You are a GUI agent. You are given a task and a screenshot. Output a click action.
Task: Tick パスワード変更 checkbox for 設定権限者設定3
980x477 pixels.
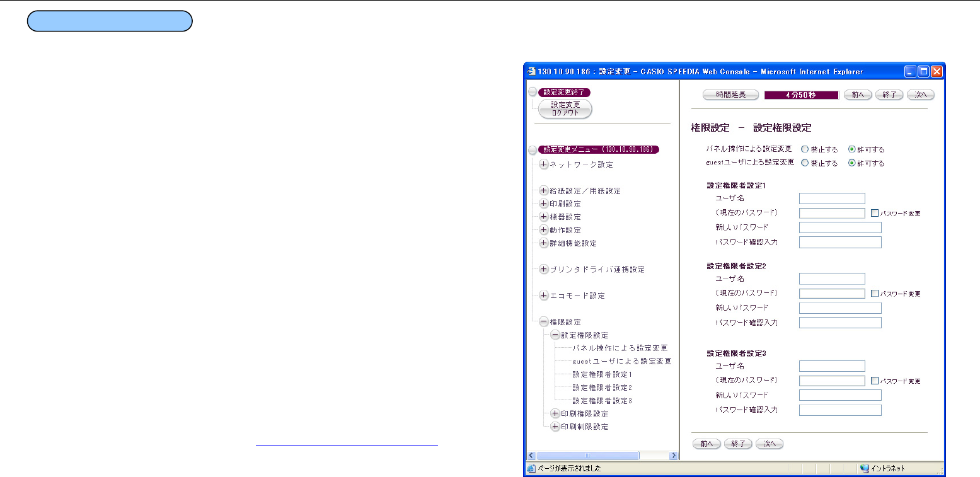[x=875, y=381]
